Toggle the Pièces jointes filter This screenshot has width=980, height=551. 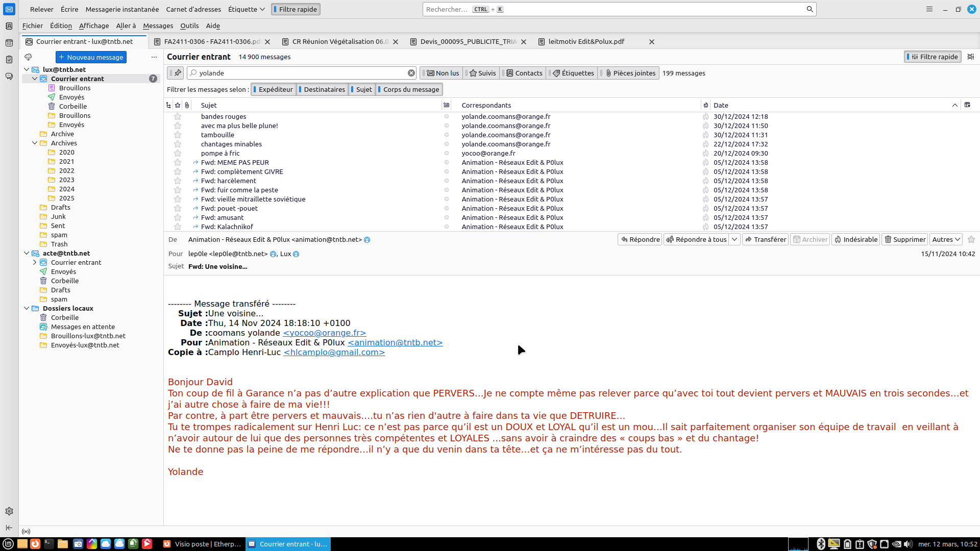click(630, 73)
